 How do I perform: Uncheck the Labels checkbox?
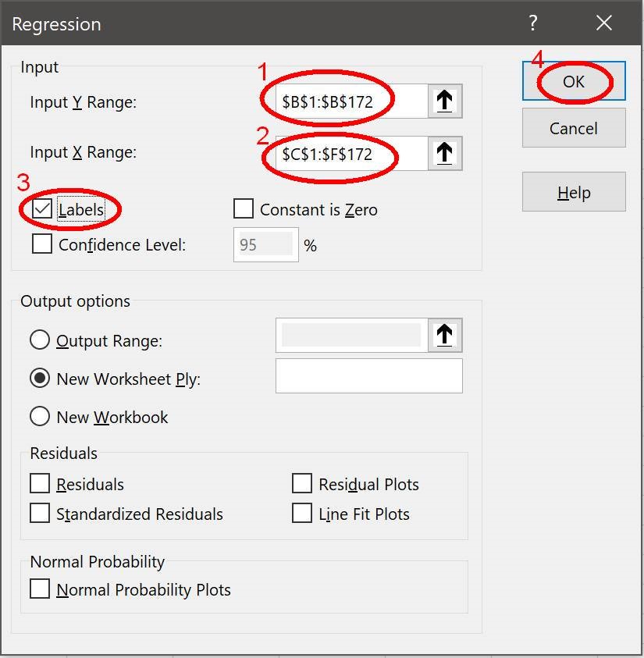coord(42,209)
